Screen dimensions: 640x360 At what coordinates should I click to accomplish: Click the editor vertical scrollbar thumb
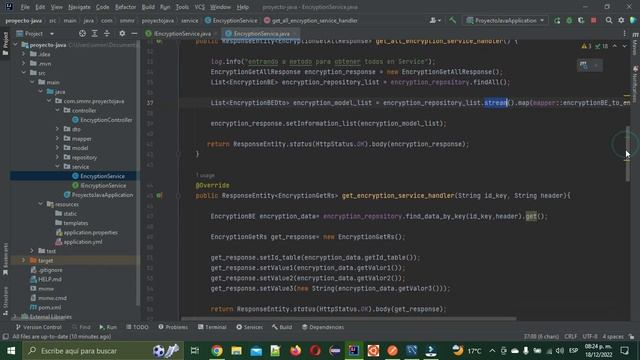[x=627, y=153]
